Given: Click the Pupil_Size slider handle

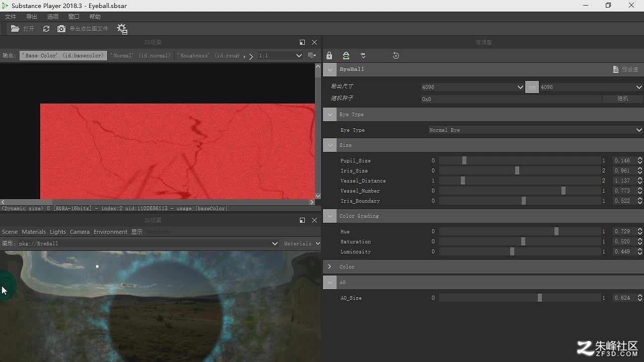Looking at the screenshot, I should click(x=464, y=161).
